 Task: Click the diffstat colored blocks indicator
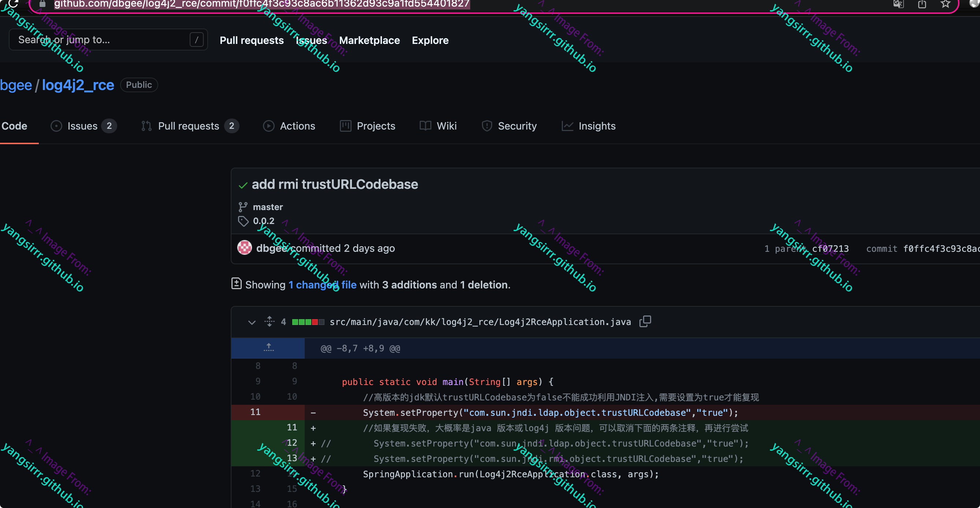click(x=308, y=322)
